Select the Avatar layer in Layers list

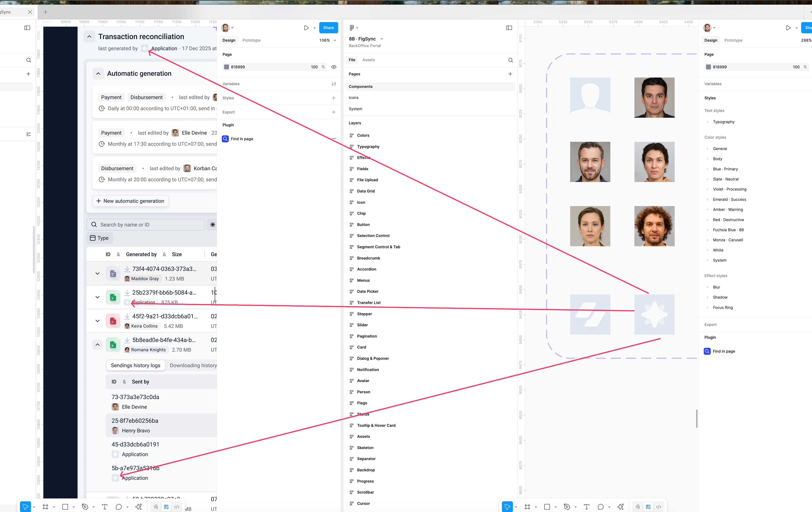(363, 381)
